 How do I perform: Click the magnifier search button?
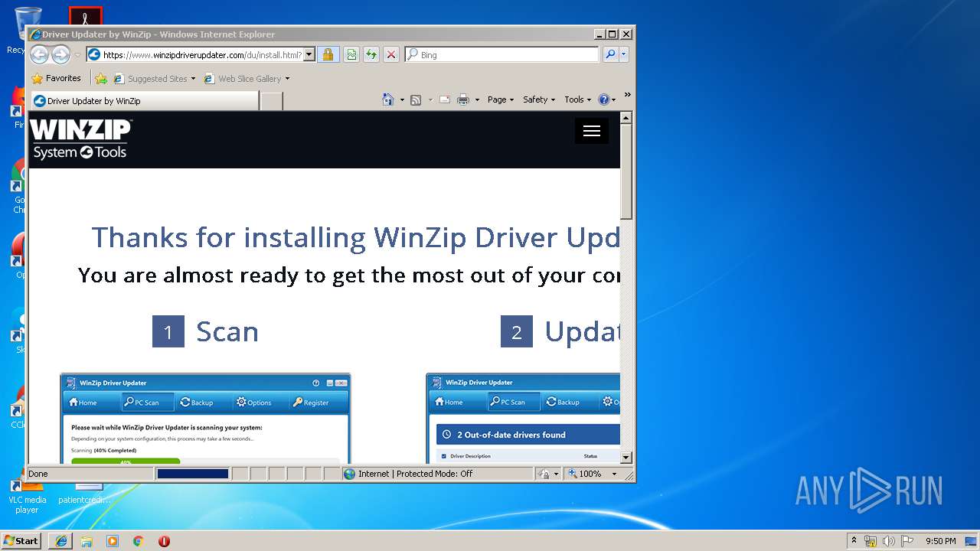610,54
